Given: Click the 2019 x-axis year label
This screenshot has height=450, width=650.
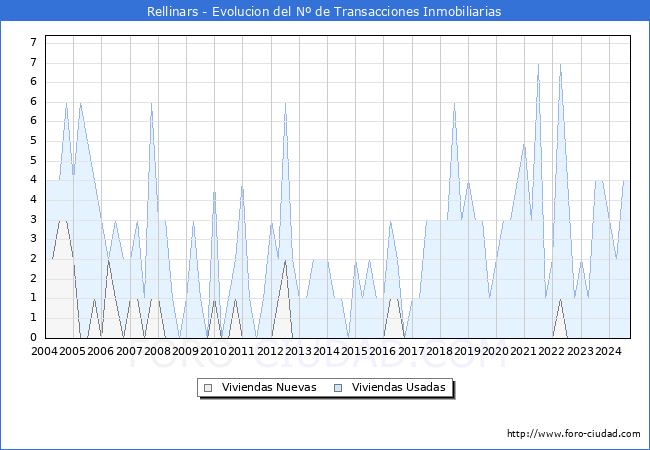Looking at the screenshot, I should tap(467, 351).
